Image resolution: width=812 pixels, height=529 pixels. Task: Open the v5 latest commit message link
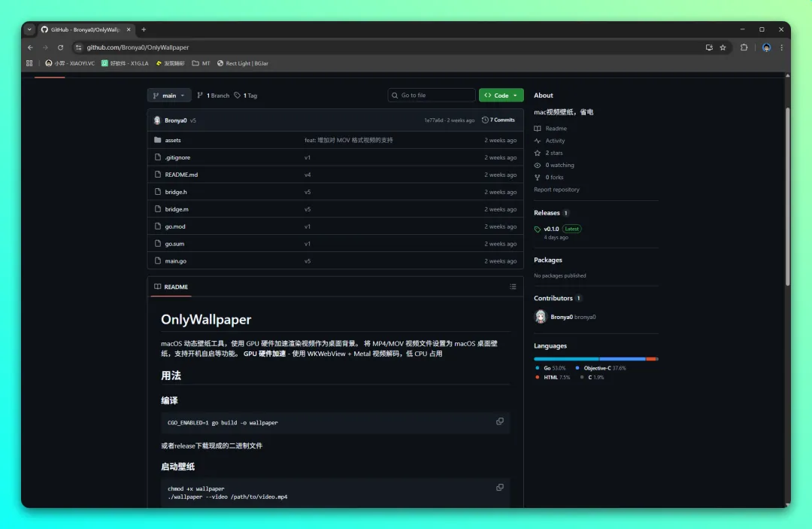point(192,120)
